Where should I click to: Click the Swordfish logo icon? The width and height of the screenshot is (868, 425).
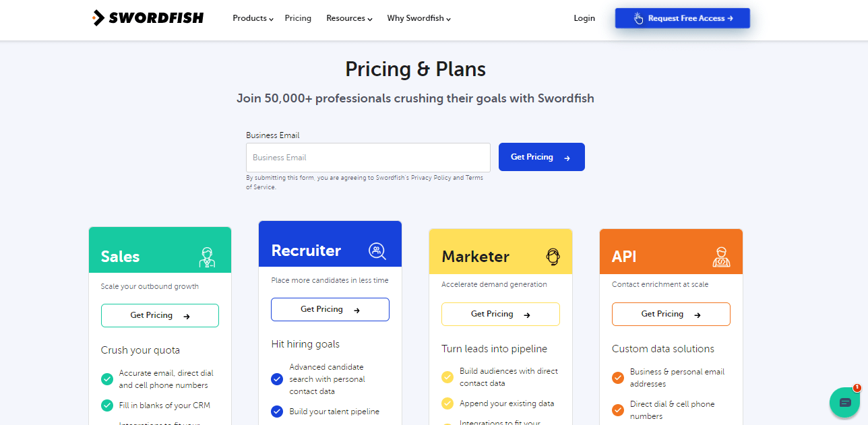tap(98, 18)
